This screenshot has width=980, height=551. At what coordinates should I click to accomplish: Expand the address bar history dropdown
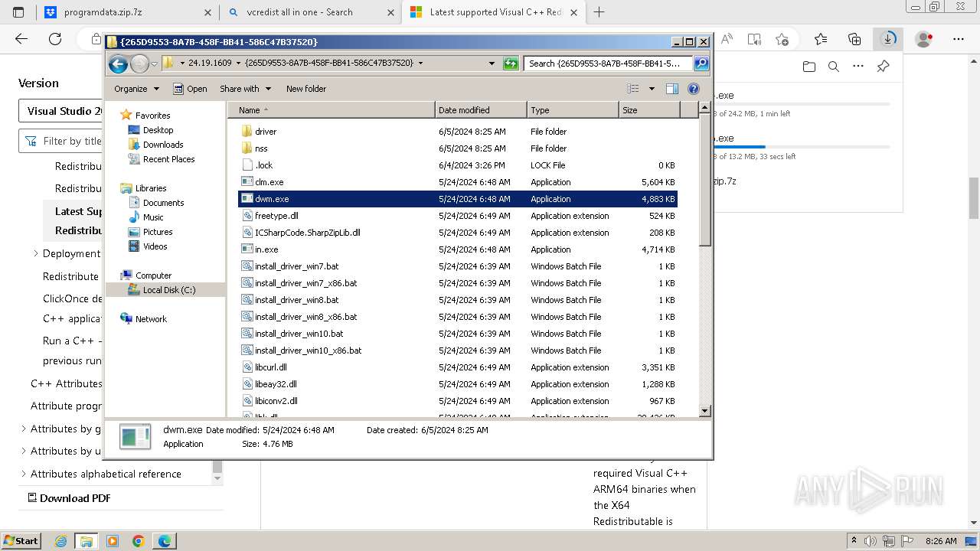pos(492,64)
